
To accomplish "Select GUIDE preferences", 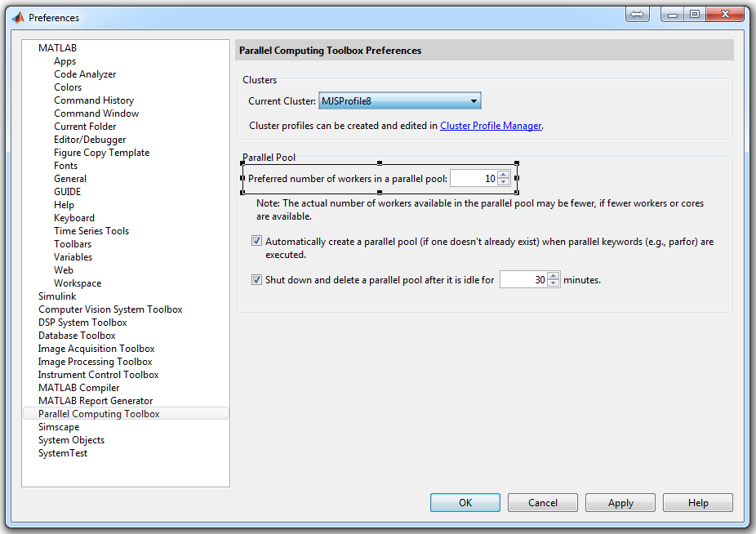I will (68, 192).
